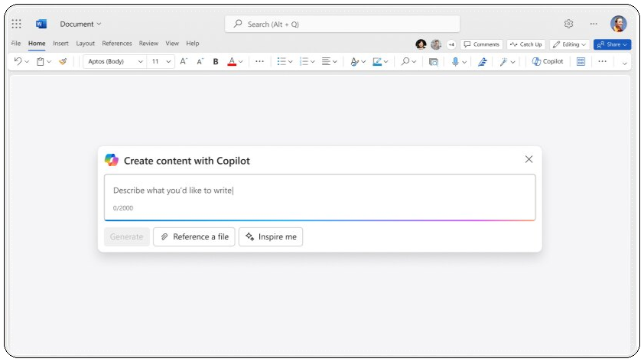This screenshot has height=362, width=644.
Task: Expand the Dictate options arrow
Action: 464,62
